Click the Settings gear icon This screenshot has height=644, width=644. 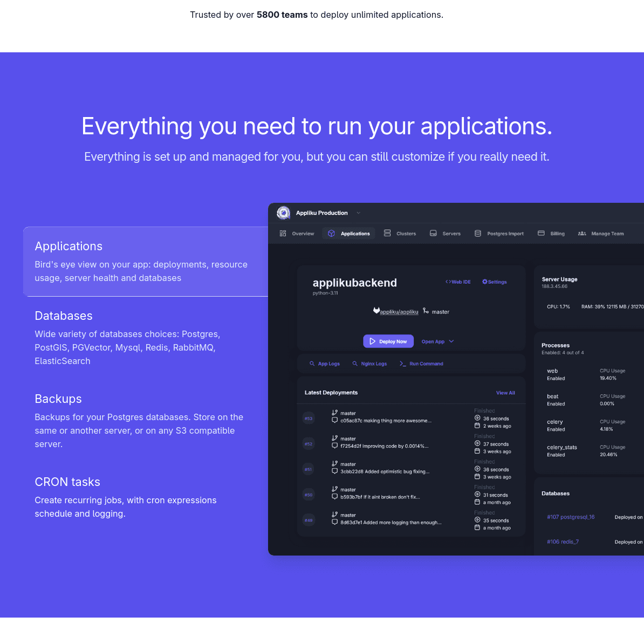point(485,282)
